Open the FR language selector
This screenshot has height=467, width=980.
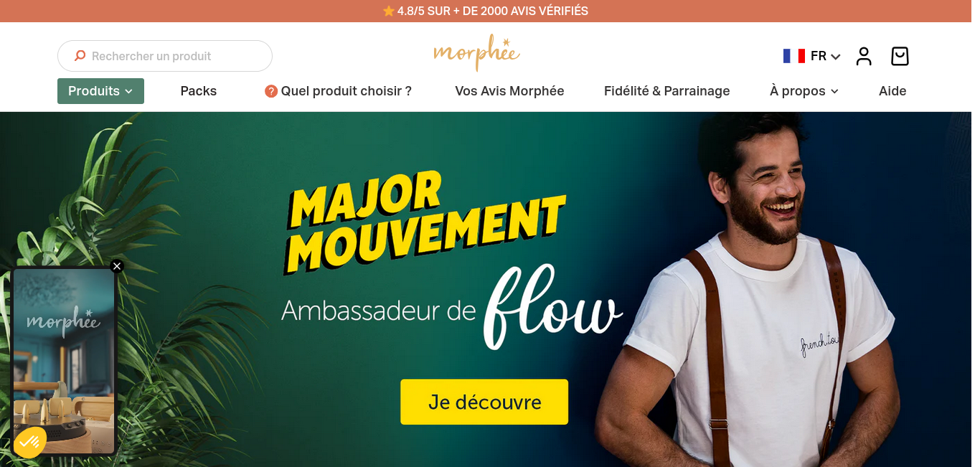[812, 56]
